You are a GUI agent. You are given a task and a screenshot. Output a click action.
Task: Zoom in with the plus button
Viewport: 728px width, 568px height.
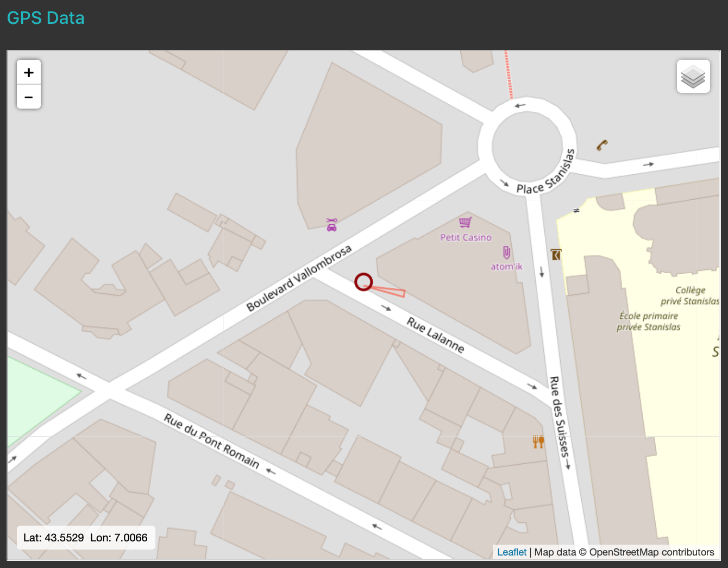[x=29, y=72]
